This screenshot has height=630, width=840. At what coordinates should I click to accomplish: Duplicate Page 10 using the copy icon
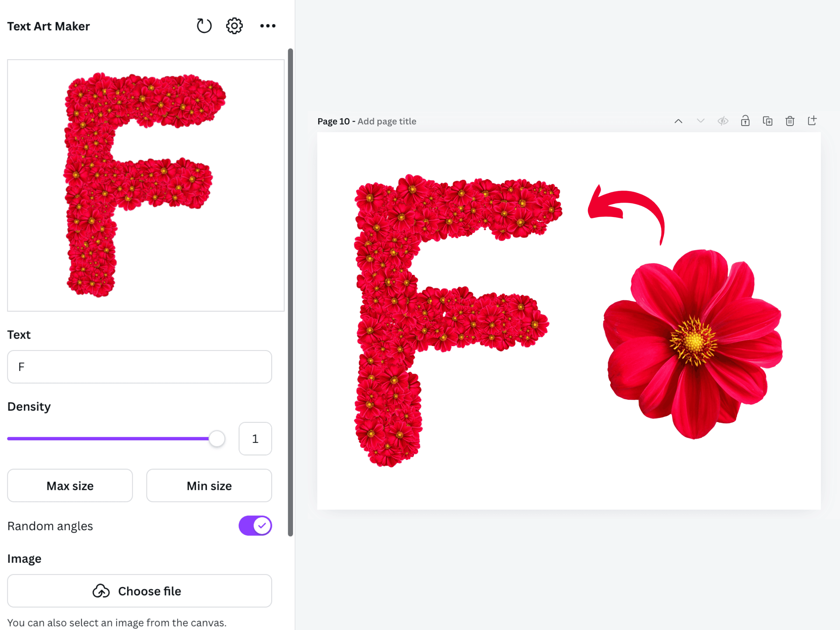coord(768,121)
